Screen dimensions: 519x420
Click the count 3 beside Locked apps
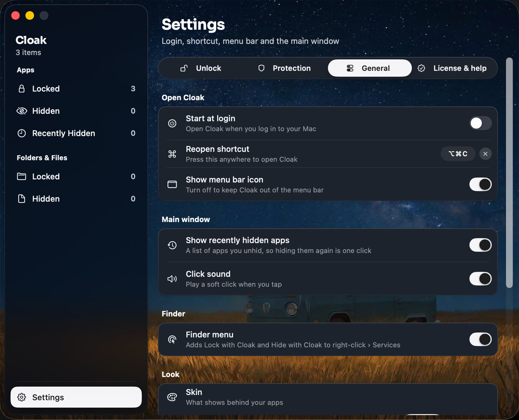[x=133, y=89]
